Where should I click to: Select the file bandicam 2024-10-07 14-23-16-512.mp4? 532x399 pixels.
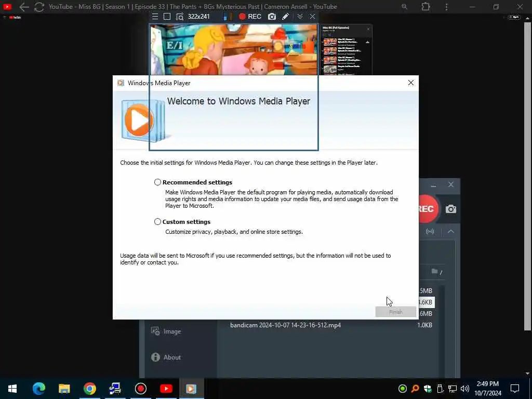pyautogui.click(x=285, y=325)
